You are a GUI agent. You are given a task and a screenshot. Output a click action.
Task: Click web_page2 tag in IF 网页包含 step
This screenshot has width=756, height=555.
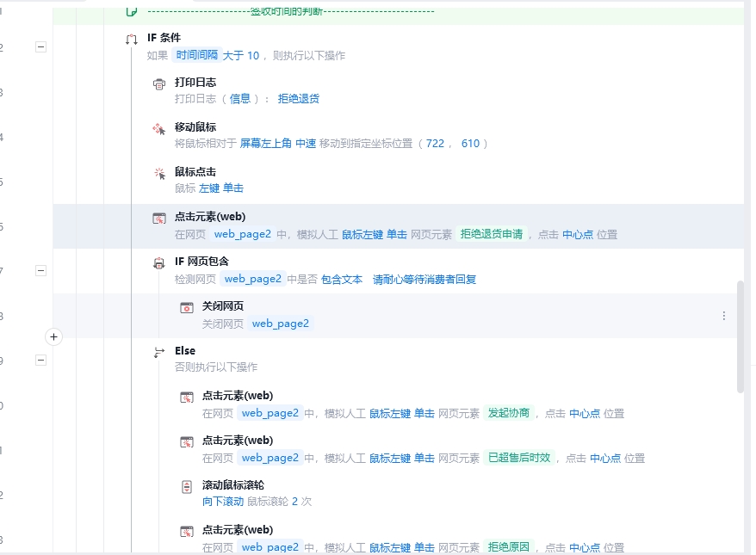(x=252, y=279)
